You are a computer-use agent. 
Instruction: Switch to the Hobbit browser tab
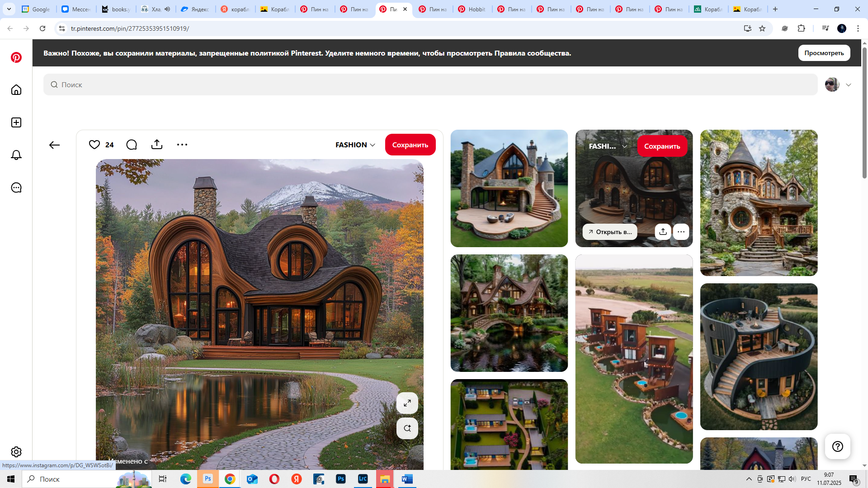pos(472,9)
